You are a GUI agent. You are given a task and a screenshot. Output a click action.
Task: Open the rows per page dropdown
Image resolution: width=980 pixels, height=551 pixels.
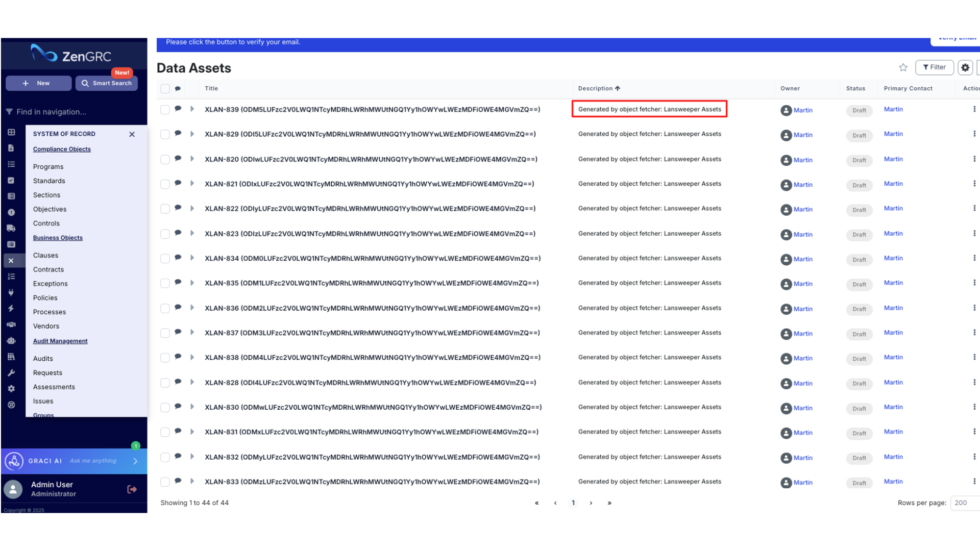tap(965, 503)
